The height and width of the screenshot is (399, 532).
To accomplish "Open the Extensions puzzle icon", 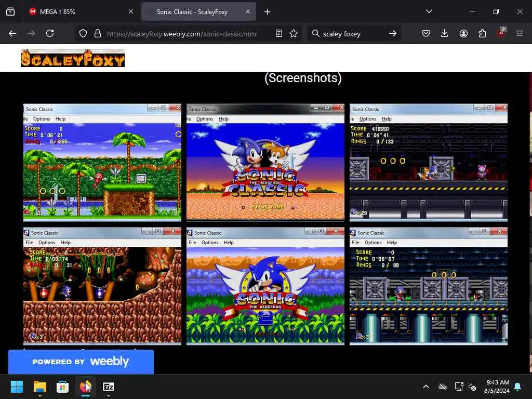I will [482, 33].
